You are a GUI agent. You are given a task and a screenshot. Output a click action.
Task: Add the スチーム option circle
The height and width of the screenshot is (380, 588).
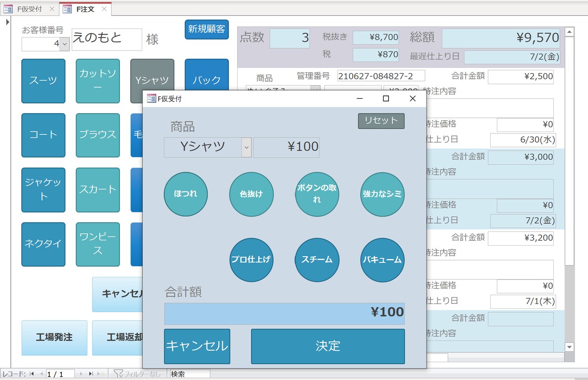(x=317, y=260)
